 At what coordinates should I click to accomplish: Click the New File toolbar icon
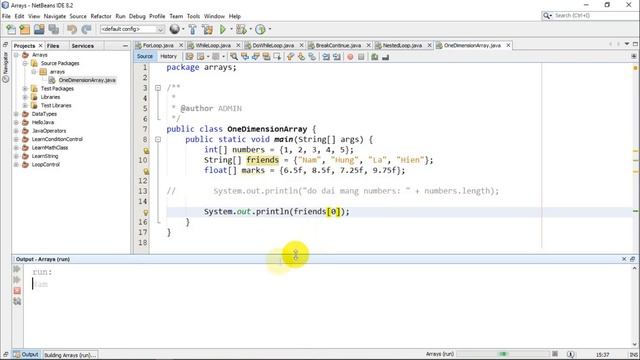[11, 29]
